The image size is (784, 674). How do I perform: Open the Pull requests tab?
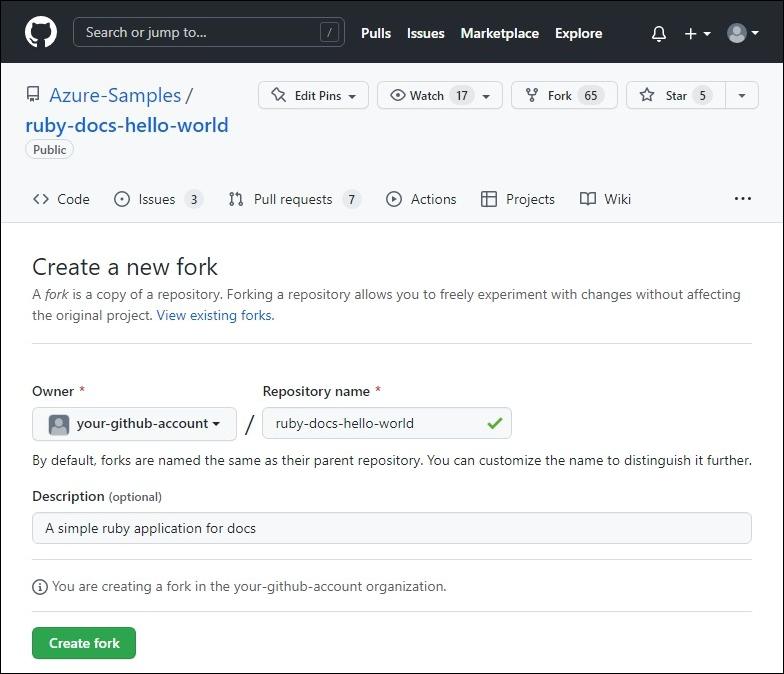point(293,199)
